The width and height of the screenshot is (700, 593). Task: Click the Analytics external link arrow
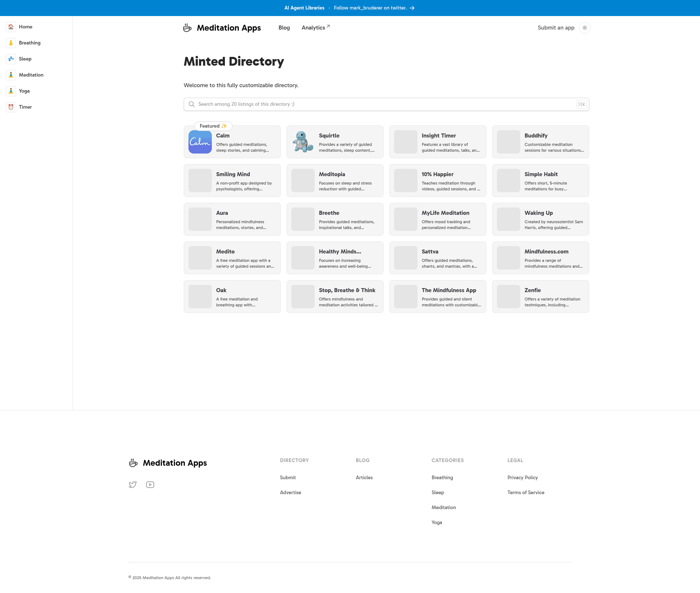[x=328, y=26]
